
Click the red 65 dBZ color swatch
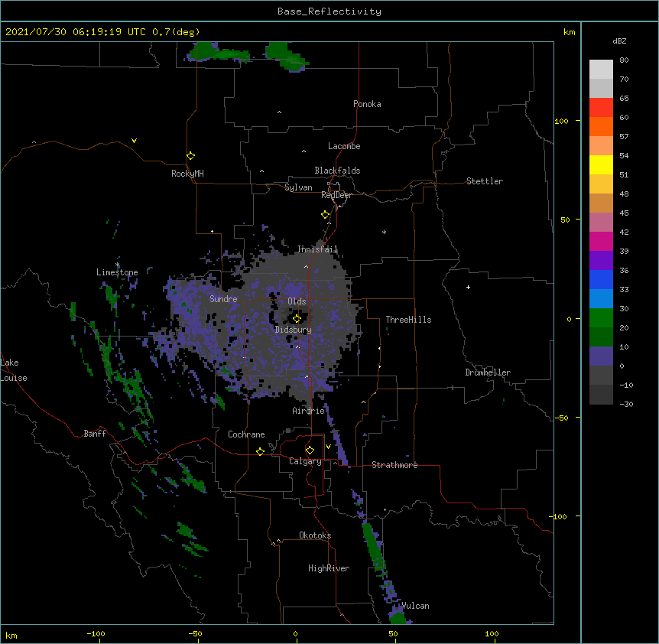click(x=601, y=107)
